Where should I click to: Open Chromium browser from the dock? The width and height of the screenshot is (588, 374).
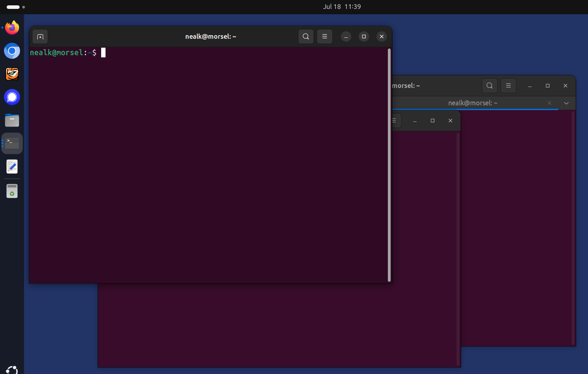coord(12,51)
